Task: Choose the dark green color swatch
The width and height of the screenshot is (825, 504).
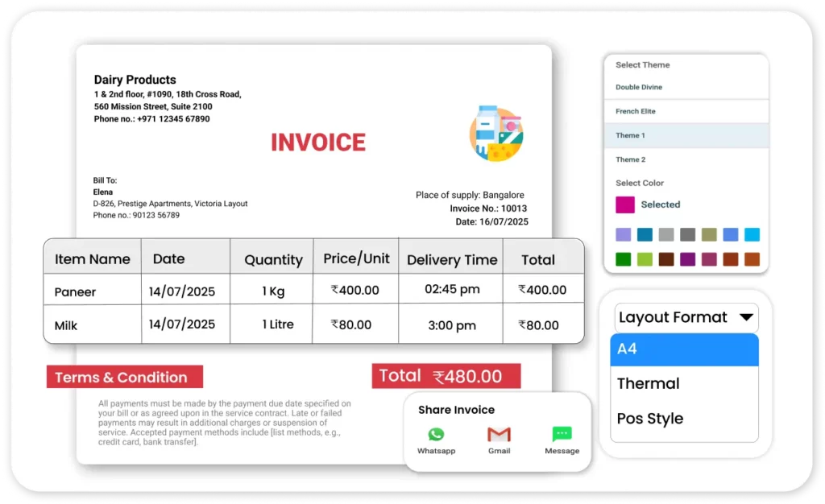Action: pos(623,259)
